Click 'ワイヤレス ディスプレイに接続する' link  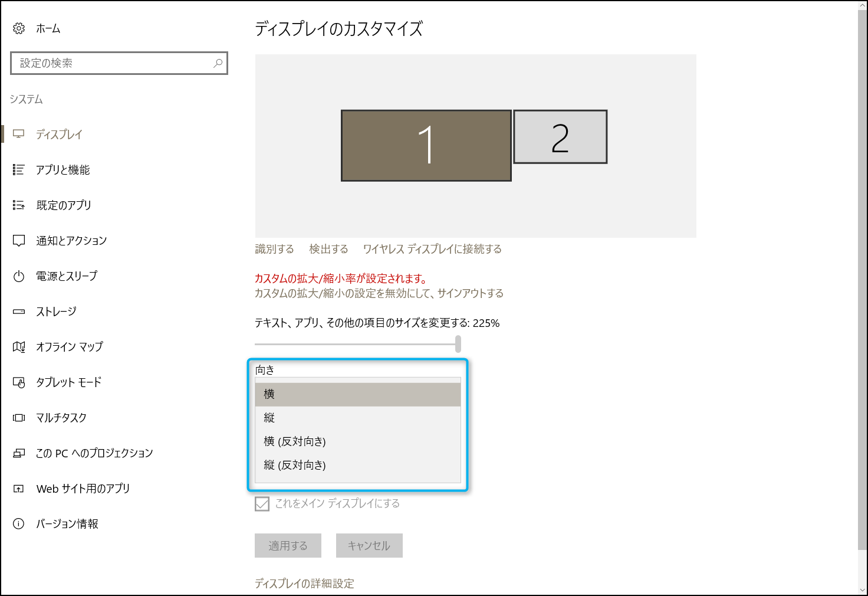point(432,249)
